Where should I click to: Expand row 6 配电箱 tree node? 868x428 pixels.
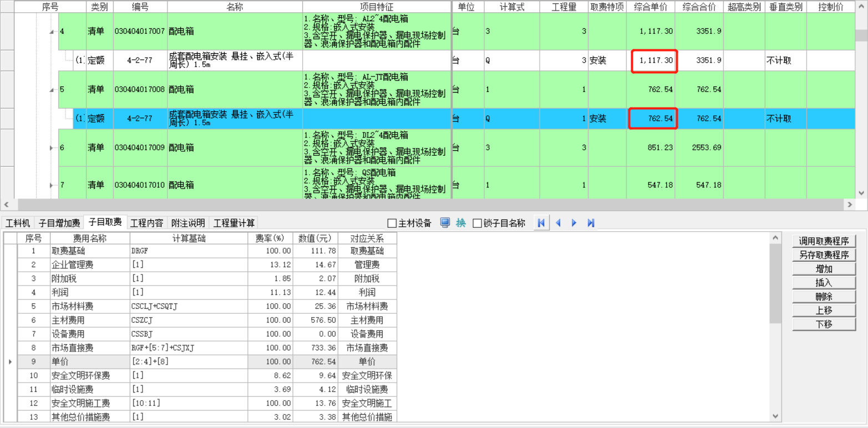coord(52,148)
